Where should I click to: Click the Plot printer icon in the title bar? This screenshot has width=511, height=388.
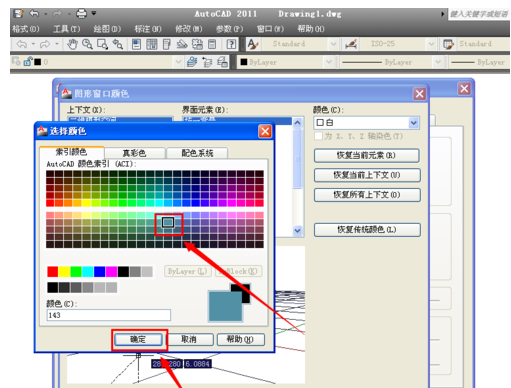82,14
